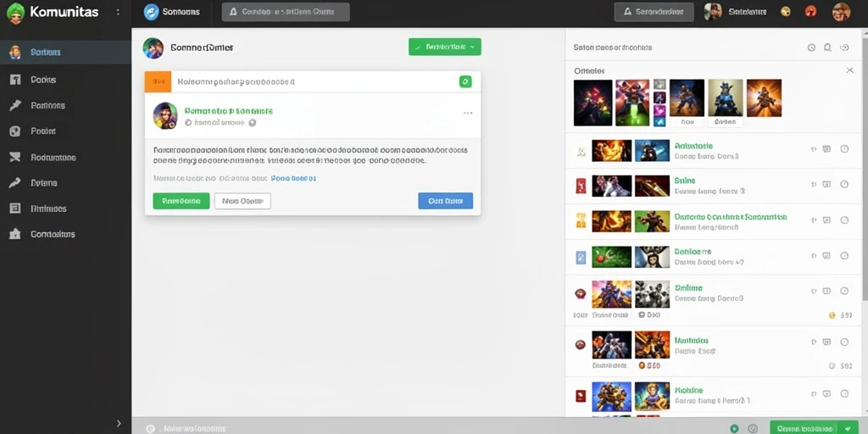Click the red card icon in second list row

(x=581, y=186)
